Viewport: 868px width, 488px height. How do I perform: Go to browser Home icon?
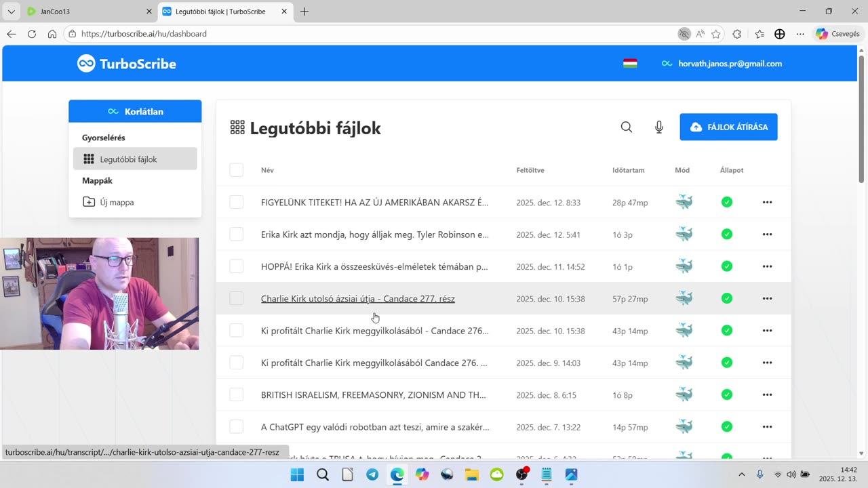tap(52, 34)
